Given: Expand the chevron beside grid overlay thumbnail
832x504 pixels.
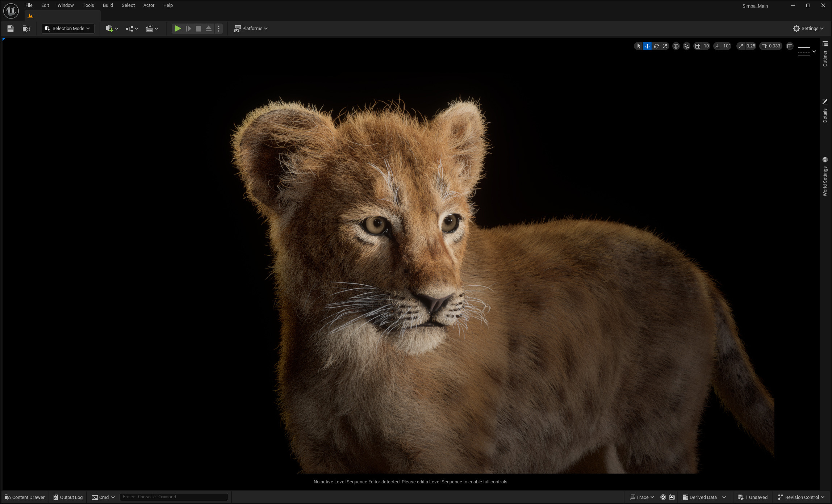Looking at the screenshot, I should pos(814,51).
